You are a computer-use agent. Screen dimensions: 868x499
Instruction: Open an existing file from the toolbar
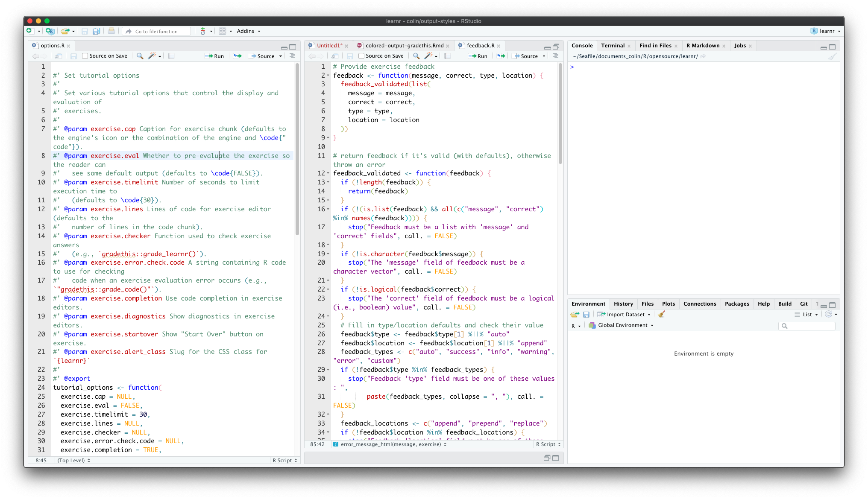[64, 31]
